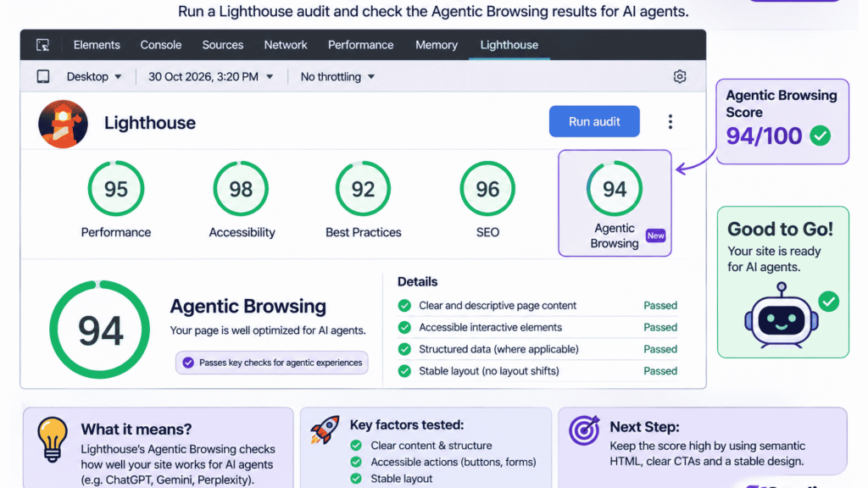
Task: Click the Agentic Browsing heading beside large gauge
Action: coord(248,306)
